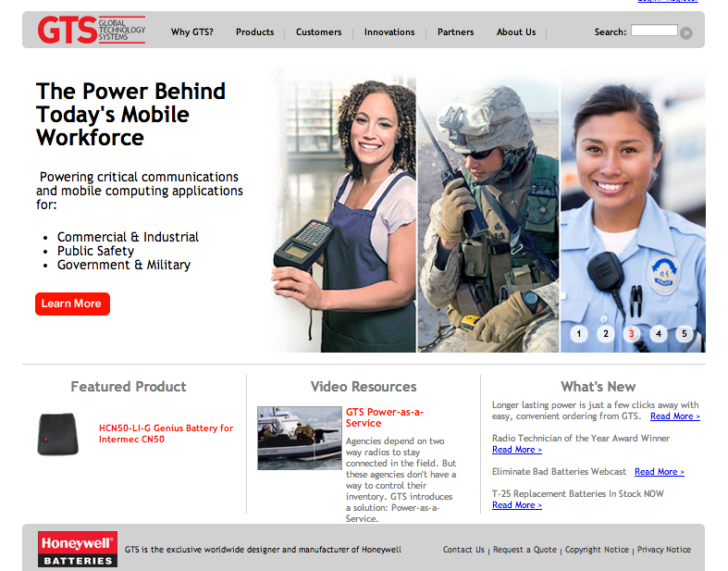Open the Why GTS? menu

click(191, 32)
